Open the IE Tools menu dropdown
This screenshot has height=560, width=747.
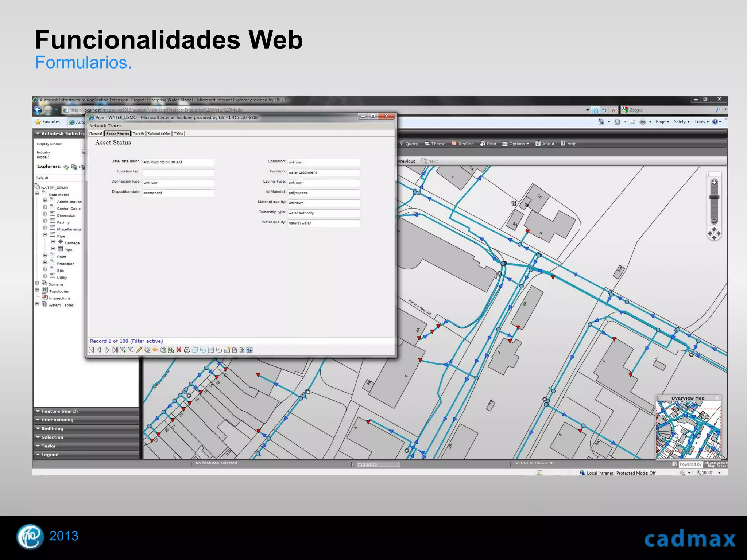pos(701,122)
